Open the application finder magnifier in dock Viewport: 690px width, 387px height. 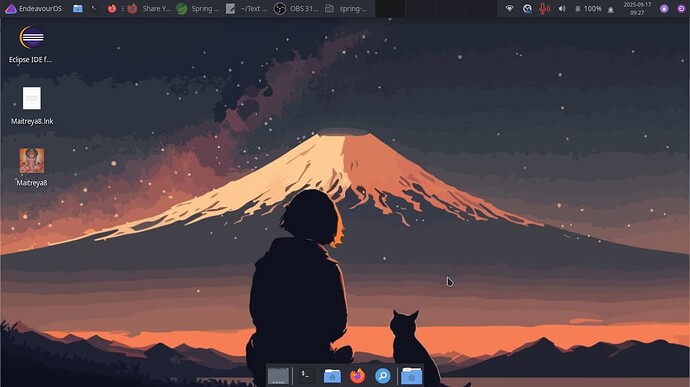click(x=383, y=376)
